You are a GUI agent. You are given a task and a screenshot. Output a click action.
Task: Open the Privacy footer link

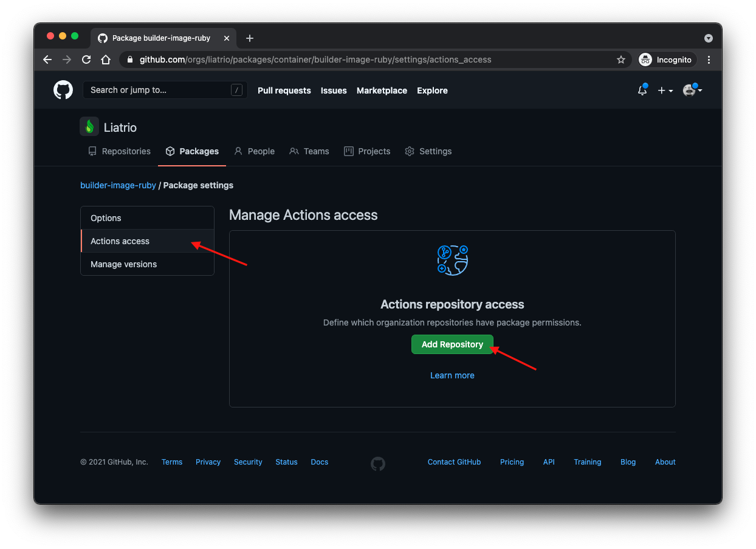(208, 462)
